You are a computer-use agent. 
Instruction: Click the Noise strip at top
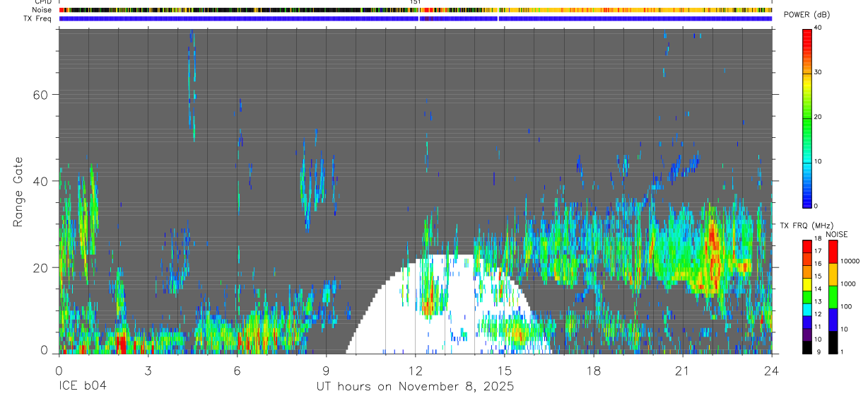416,10
